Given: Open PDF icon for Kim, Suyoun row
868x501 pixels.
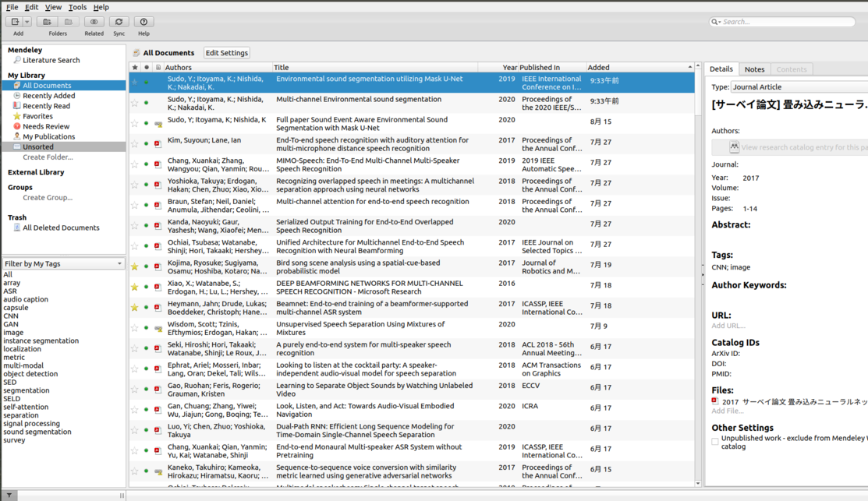Looking at the screenshot, I should click(x=158, y=144).
